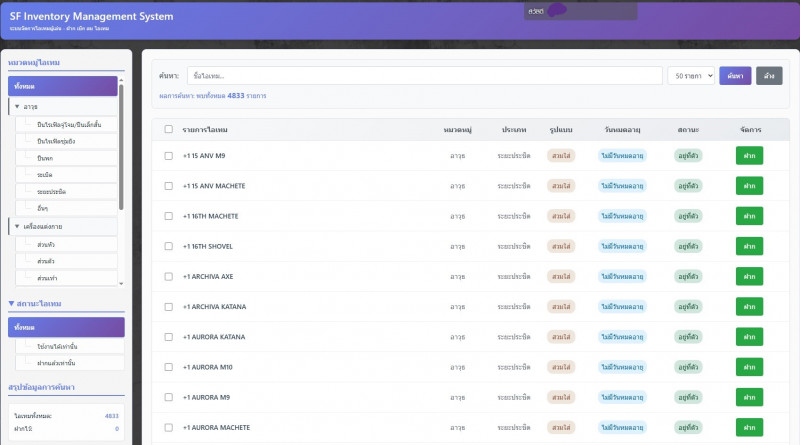
Task: Filter by ฝากแล้วเท่านั้น item status
Action: [x=56, y=362]
